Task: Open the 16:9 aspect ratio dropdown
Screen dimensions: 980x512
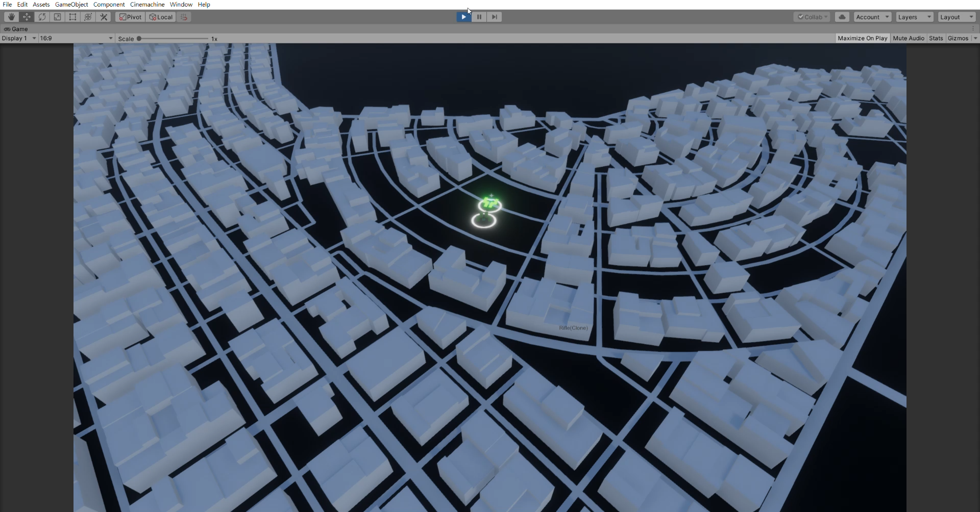Action: click(76, 38)
